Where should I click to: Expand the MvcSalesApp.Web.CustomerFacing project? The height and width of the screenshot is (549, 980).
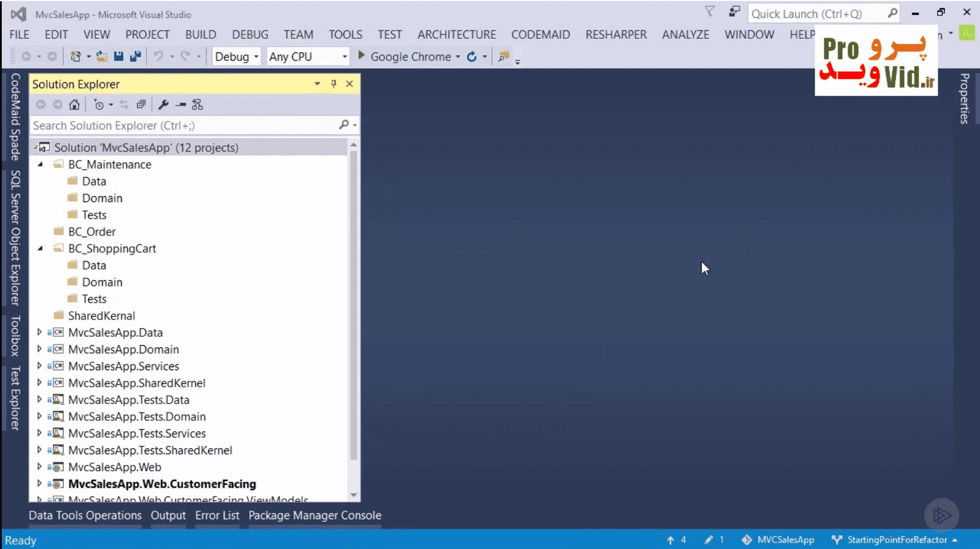[39, 483]
